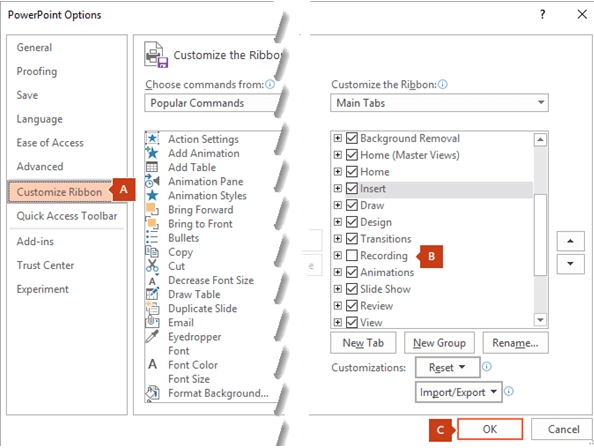Open the Import/Export dropdown
Image resolution: width=594 pixels, height=448 pixels.
pos(458,392)
